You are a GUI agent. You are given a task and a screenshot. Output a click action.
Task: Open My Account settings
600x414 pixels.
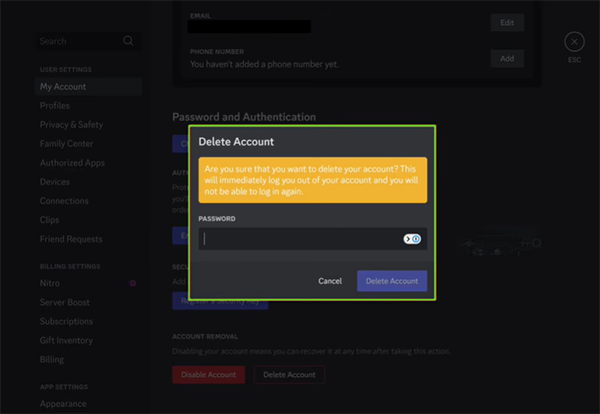tap(88, 86)
